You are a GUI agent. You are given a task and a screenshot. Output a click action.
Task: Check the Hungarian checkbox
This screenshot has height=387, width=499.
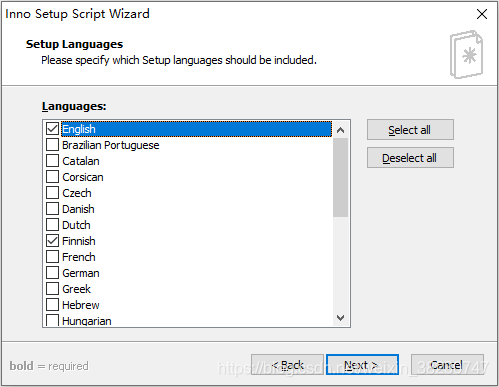52,320
